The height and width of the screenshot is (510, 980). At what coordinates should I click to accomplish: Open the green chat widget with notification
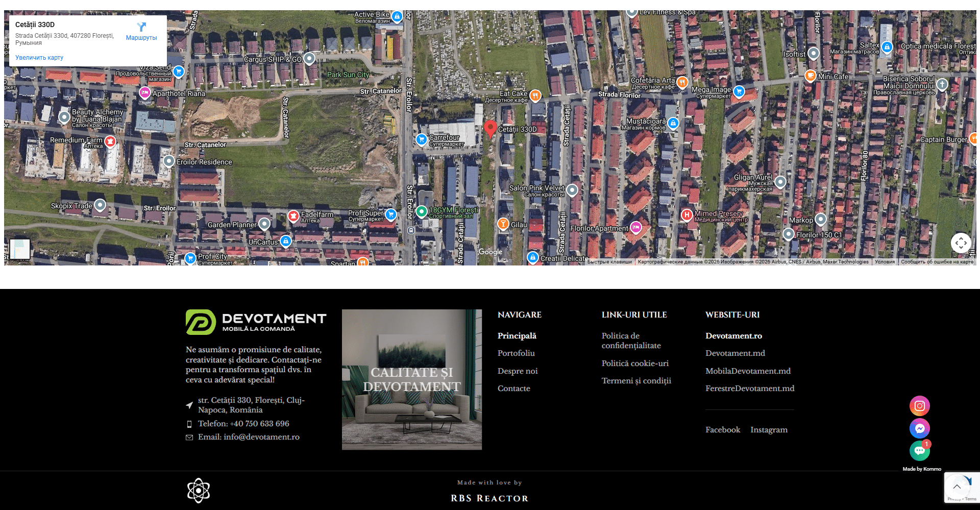click(919, 451)
